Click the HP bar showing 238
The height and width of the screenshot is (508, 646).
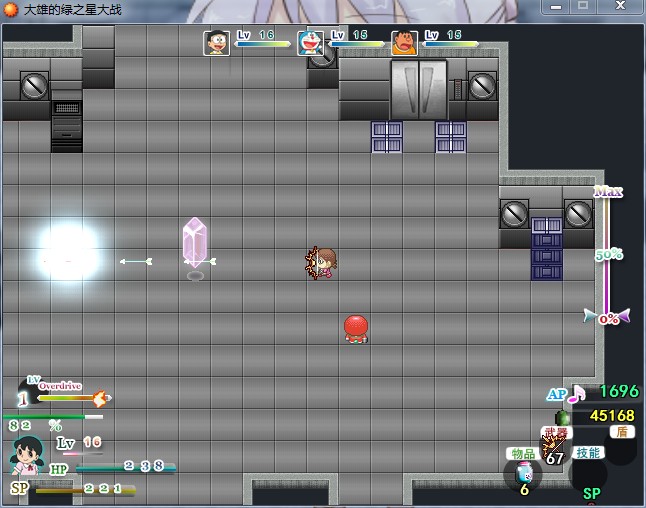(x=125, y=467)
